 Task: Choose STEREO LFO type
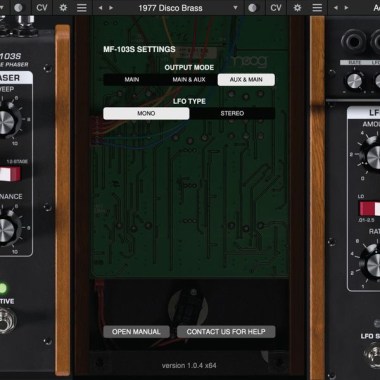232,113
